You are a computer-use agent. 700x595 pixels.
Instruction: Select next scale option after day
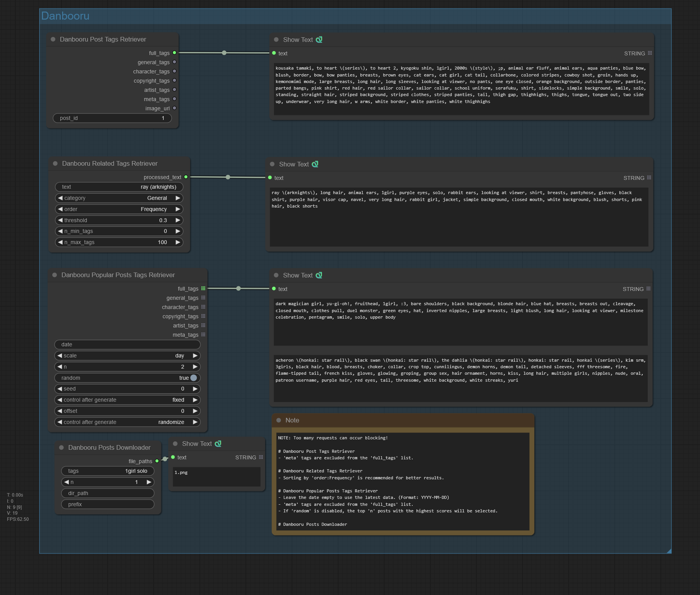[x=195, y=356]
